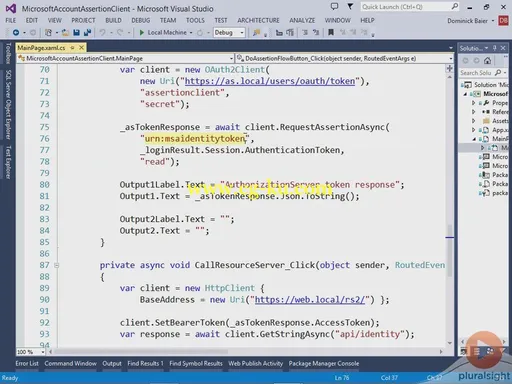Click the Open File folder icon

click(x=65, y=33)
